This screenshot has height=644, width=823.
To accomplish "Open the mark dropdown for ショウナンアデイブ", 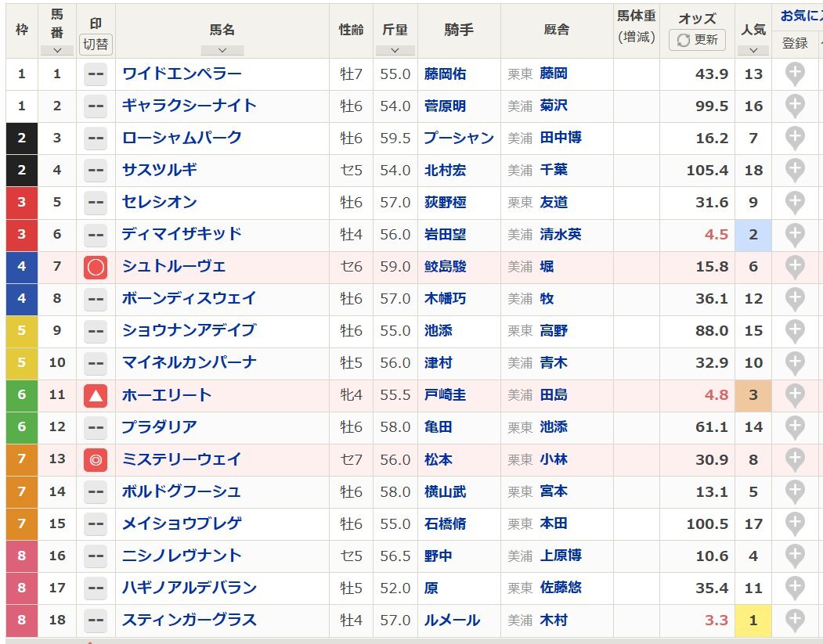I will pyautogui.click(x=96, y=331).
